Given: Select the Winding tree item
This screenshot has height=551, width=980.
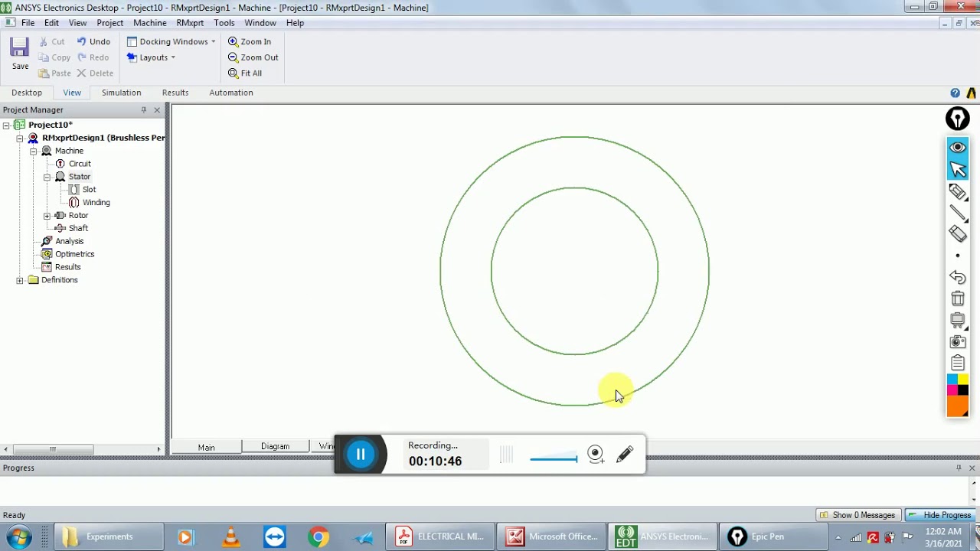Looking at the screenshot, I should point(96,203).
